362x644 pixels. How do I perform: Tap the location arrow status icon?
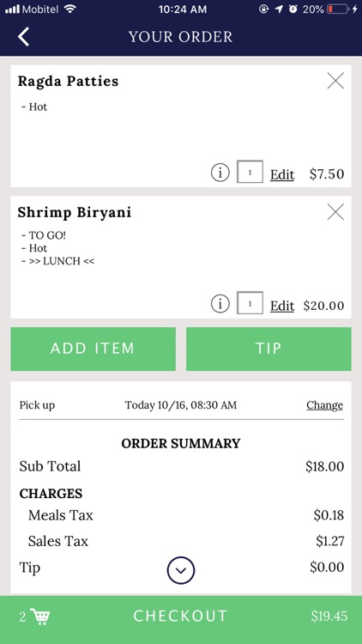coord(279,9)
